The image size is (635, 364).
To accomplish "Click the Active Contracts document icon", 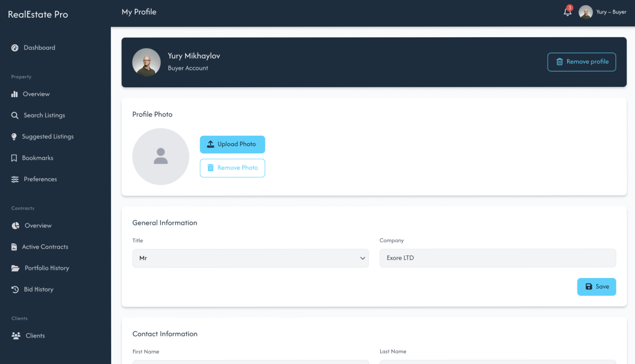I will (14, 247).
